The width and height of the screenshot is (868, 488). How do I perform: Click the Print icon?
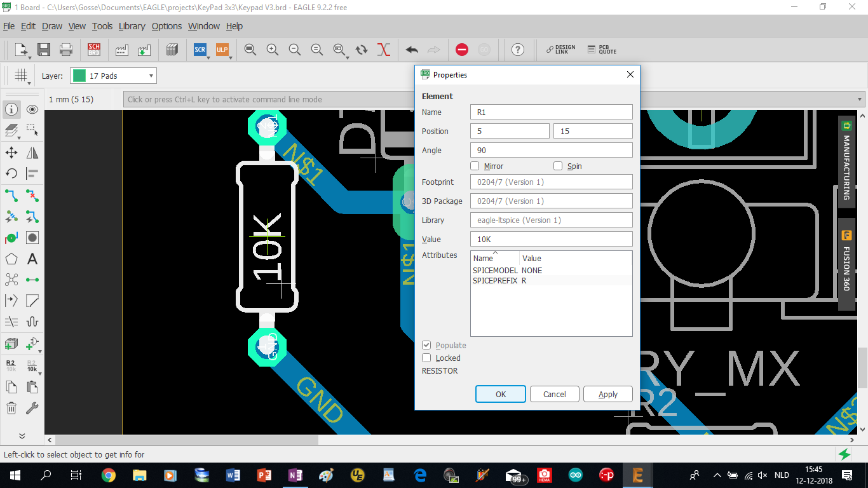tap(66, 50)
